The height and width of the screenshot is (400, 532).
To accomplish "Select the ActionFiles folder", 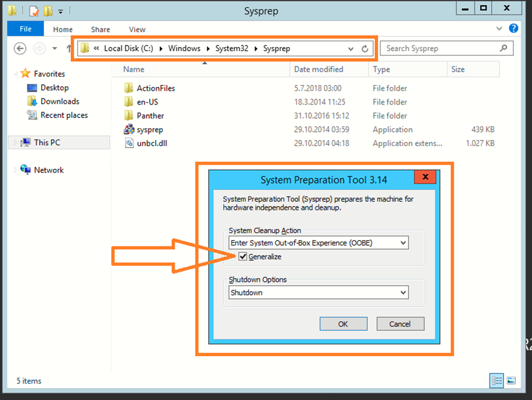I will [x=156, y=88].
